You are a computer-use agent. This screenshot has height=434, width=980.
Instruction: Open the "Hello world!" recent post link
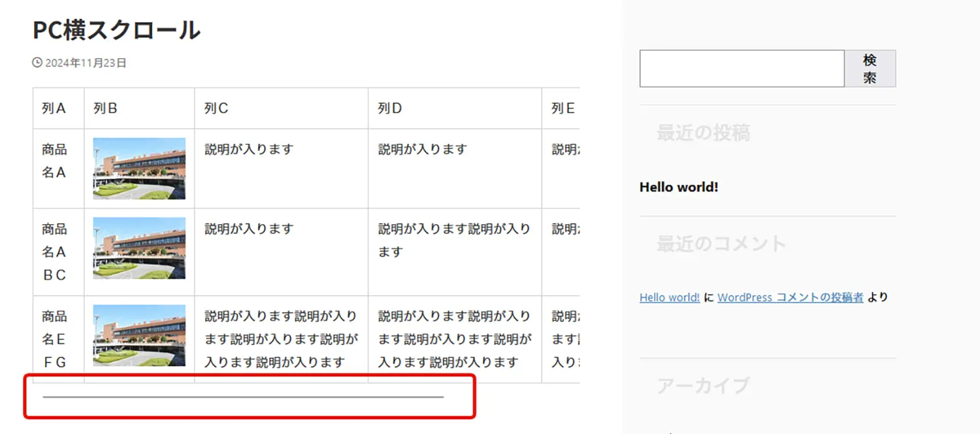coord(678,187)
